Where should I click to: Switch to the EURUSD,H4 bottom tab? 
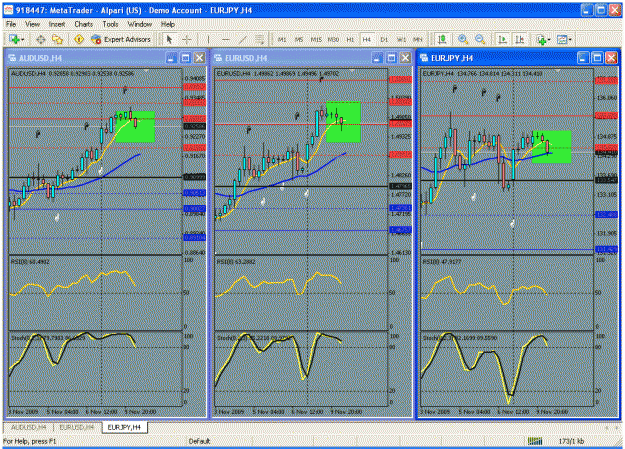coord(77,427)
